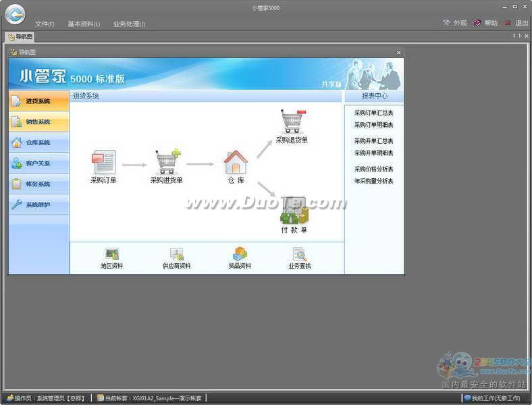Open the 业务处理 menu
Image resolution: width=532 pixels, height=405 pixels.
click(129, 24)
